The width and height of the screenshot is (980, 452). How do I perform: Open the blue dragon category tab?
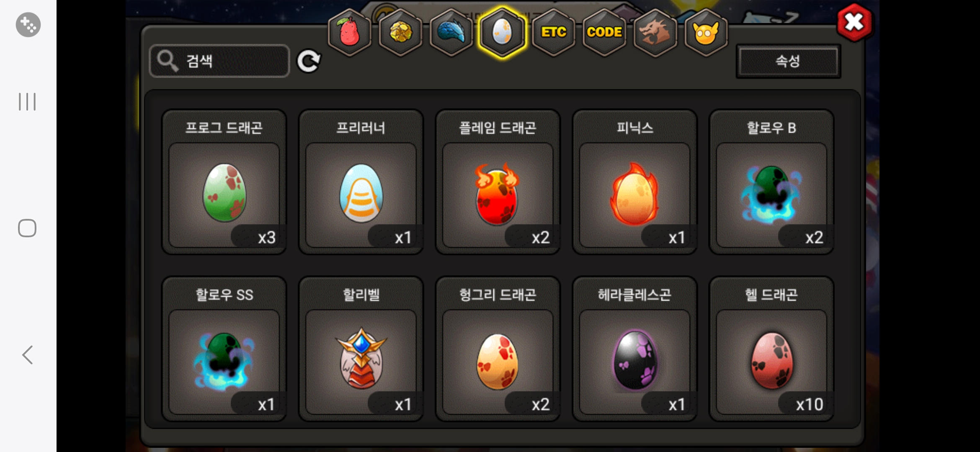point(451,33)
